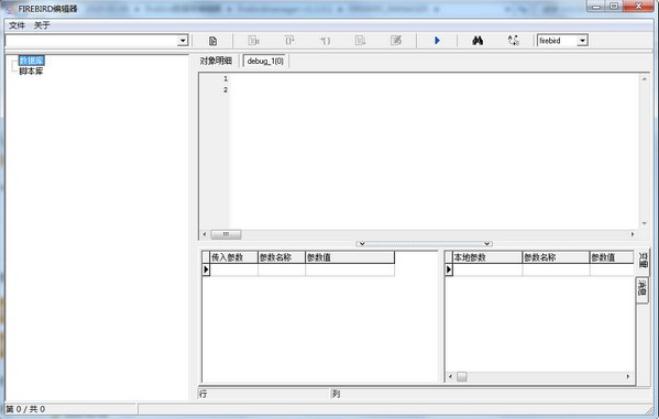Click the grayed-out script list icon
The height and width of the screenshot is (419, 659).
click(x=360, y=41)
